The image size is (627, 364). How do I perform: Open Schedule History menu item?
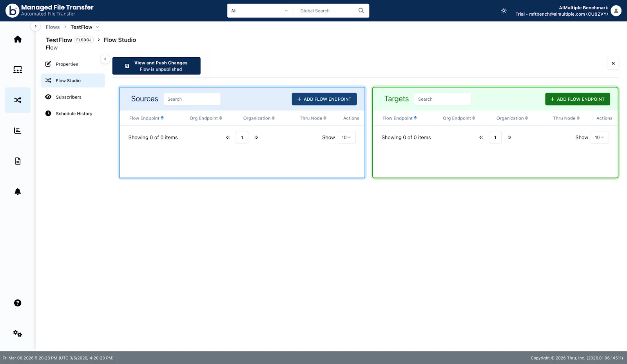[x=73, y=114]
